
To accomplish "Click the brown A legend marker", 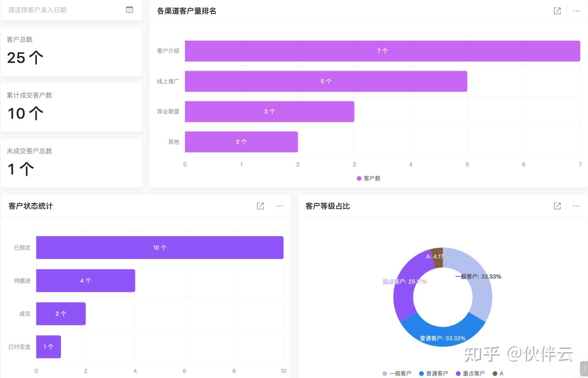I will click(495, 373).
